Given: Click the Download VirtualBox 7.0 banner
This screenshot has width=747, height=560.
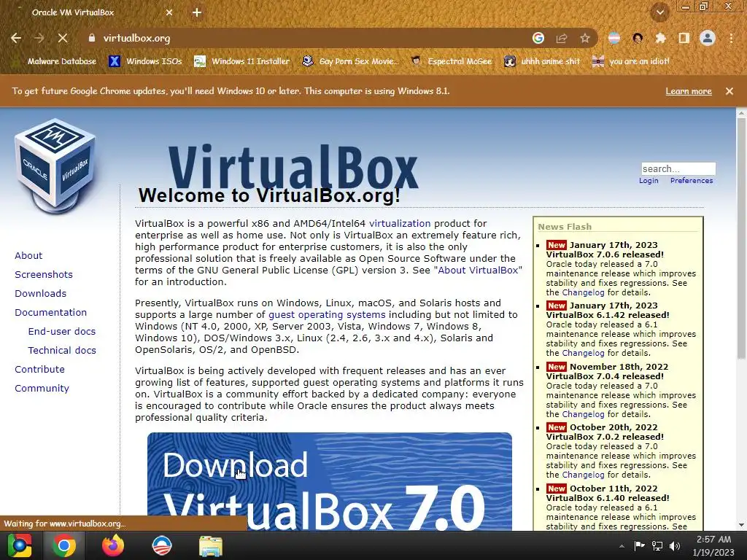Looking at the screenshot, I should (330, 481).
